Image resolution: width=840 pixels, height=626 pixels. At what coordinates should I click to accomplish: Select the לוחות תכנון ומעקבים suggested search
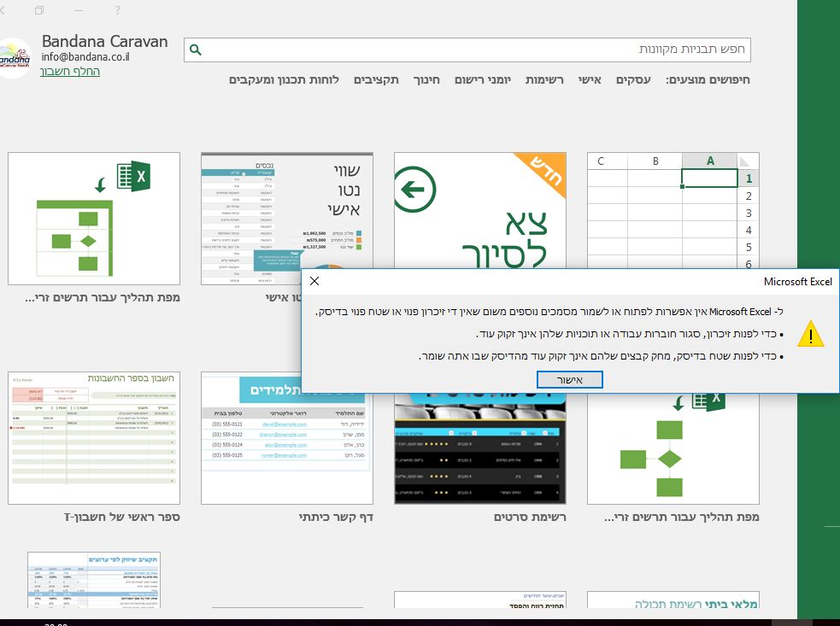tap(284, 79)
